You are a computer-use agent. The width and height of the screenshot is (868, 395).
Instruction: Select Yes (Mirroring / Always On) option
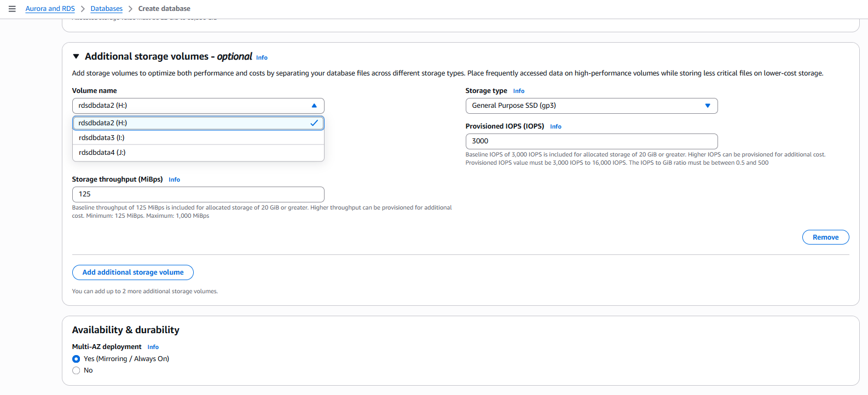pos(76,359)
